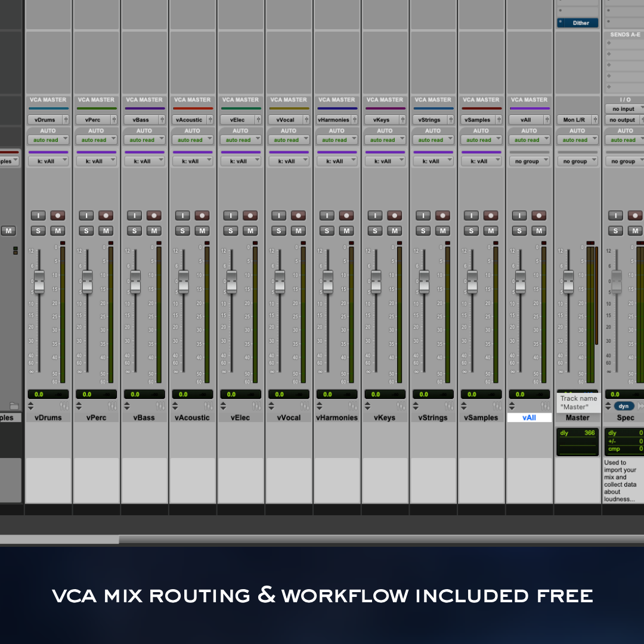
Task: Record-enable the vPerc VCA track
Action: click(106, 216)
